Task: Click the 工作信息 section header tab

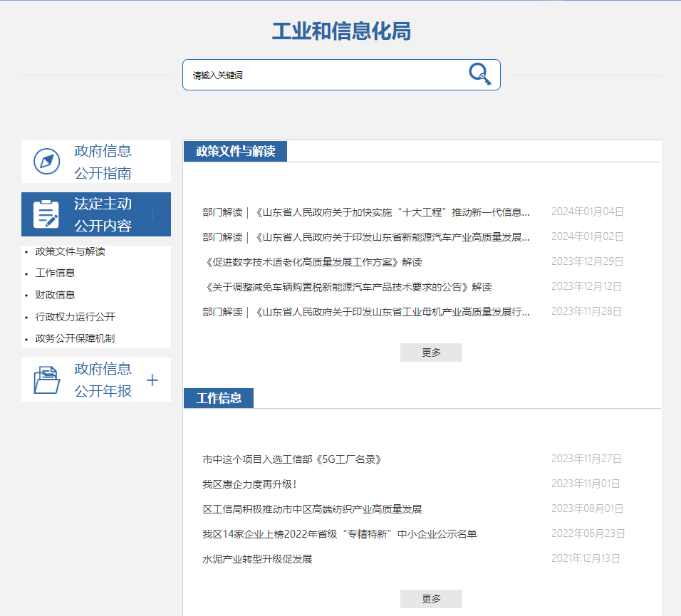Action: point(219,398)
